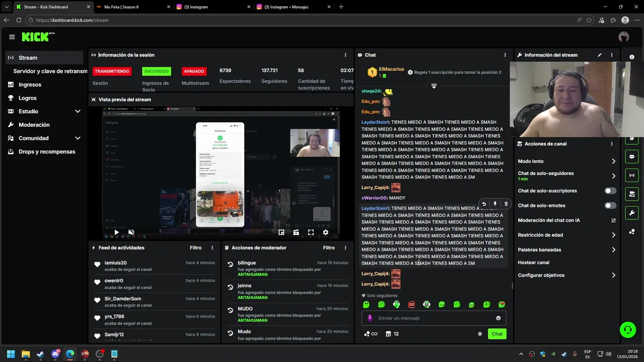Open iamluis20 in activity feed
Image resolution: width=644 pixels, height=362 pixels.
(x=116, y=263)
